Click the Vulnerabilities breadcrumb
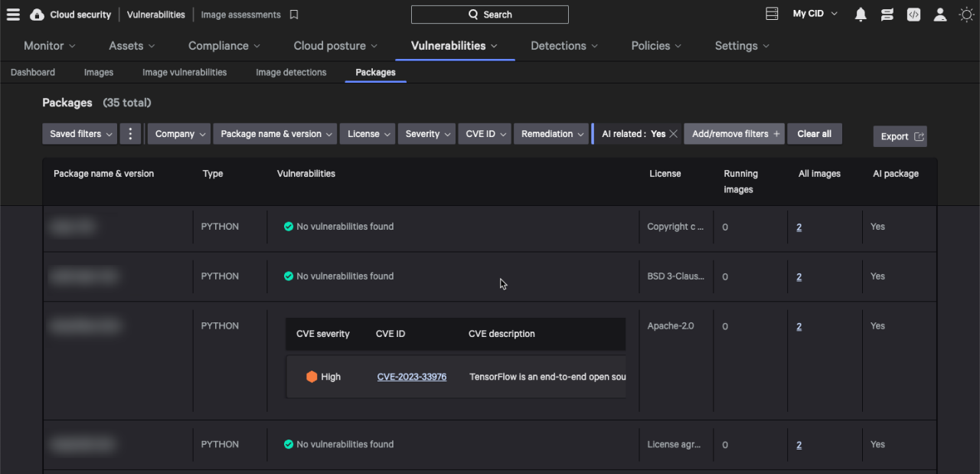 (156, 15)
